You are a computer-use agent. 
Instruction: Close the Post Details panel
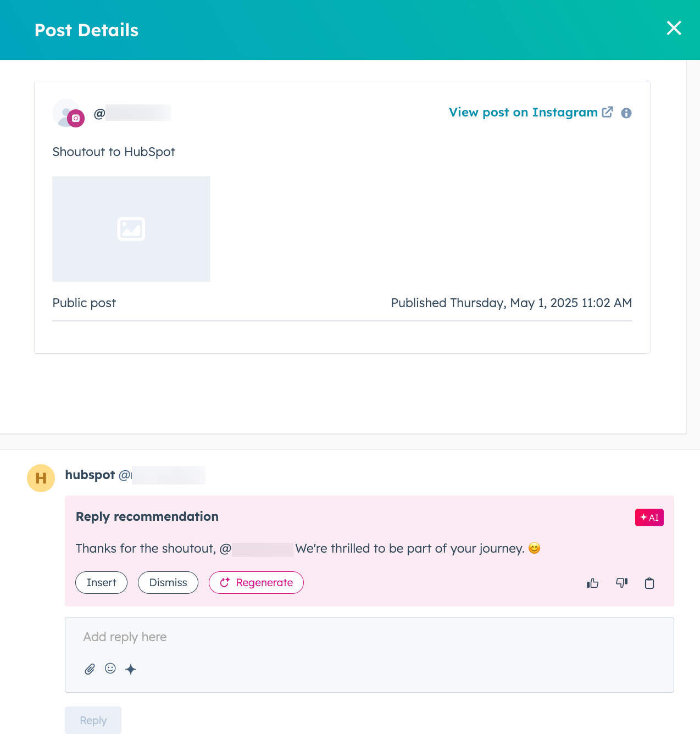coord(674,28)
